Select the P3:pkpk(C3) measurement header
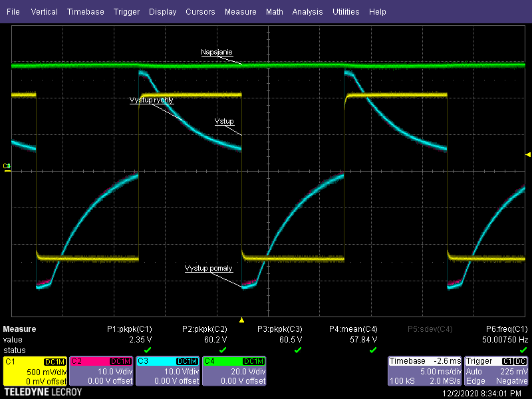Screen dimensions: 532x399 tap(280, 329)
